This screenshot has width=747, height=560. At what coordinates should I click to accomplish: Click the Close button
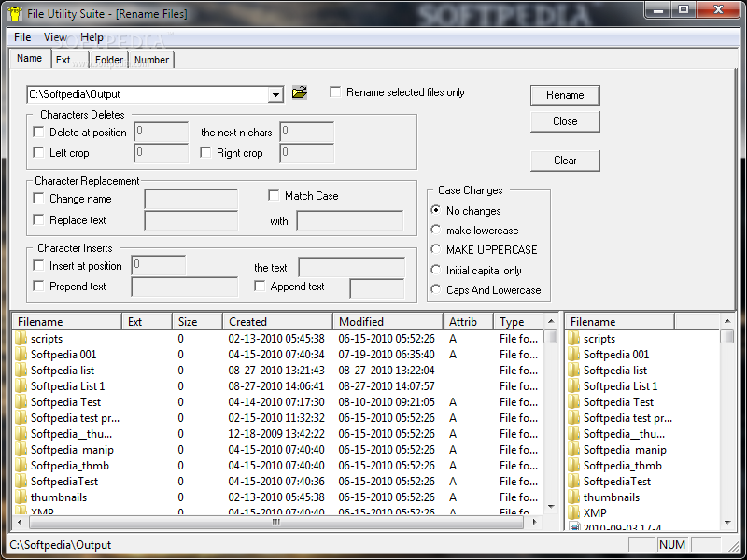tap(565, 121)
